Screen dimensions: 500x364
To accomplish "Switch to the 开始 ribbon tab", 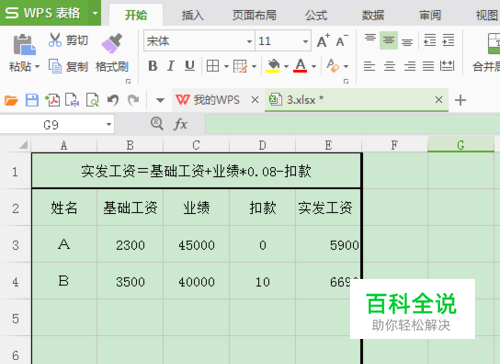I will 136,15.
